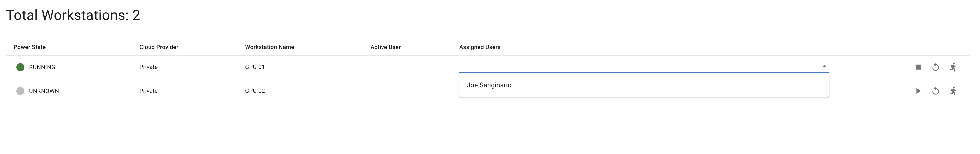980x154 pixels.
Task: Click green RUNNING status indicator
Action: (x=21, y=67)
